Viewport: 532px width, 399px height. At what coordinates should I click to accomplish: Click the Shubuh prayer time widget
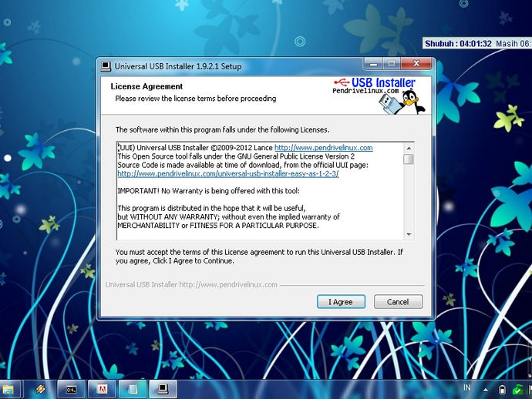[477, 43]
